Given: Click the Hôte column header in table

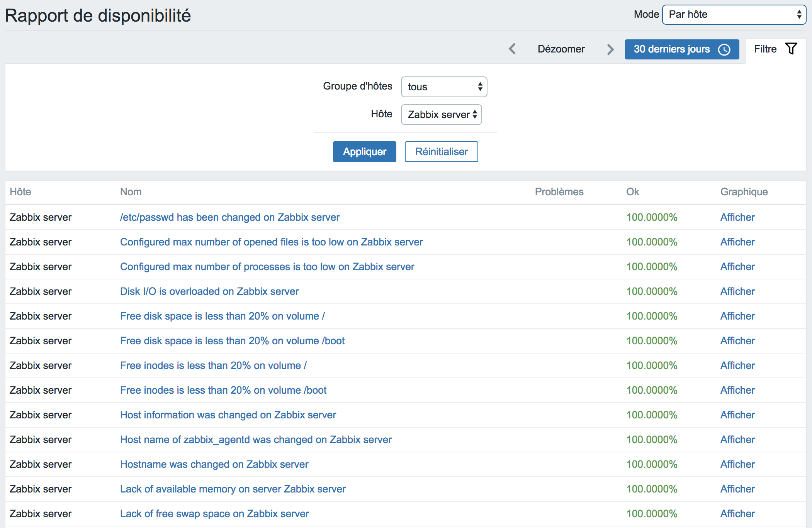Looking at the screenshot, I should [20, 192].
